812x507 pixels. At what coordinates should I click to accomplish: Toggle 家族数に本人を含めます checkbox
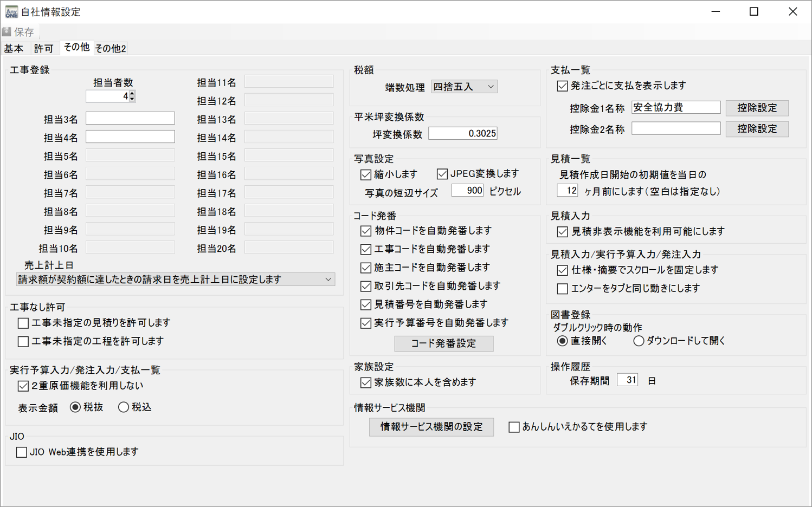[366, 383]
